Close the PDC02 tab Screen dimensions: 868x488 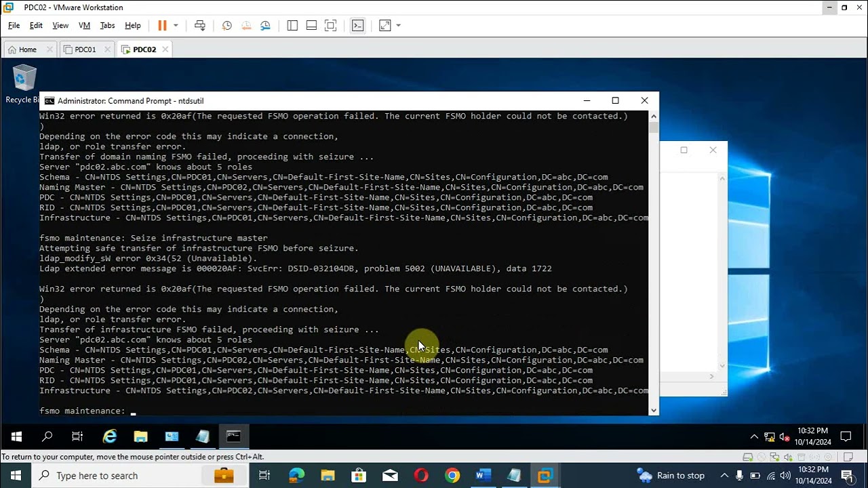pos(165,49)
